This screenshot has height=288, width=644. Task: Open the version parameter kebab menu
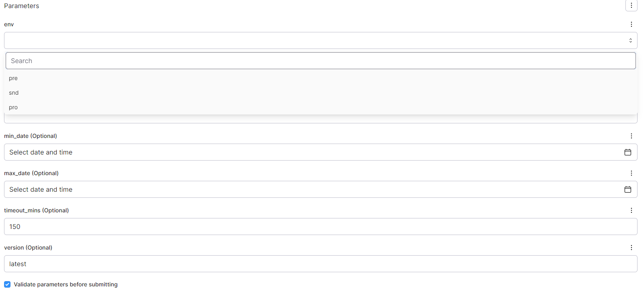631,247
